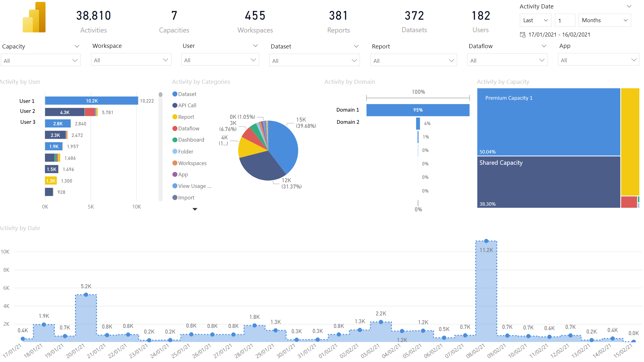Open the Last relative date dropdown

pyautogui.click(x=535, y=20)
